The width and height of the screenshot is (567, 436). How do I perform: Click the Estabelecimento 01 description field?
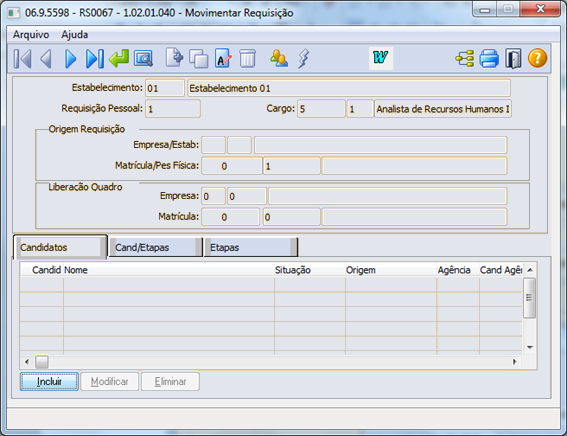click(349, 88)
